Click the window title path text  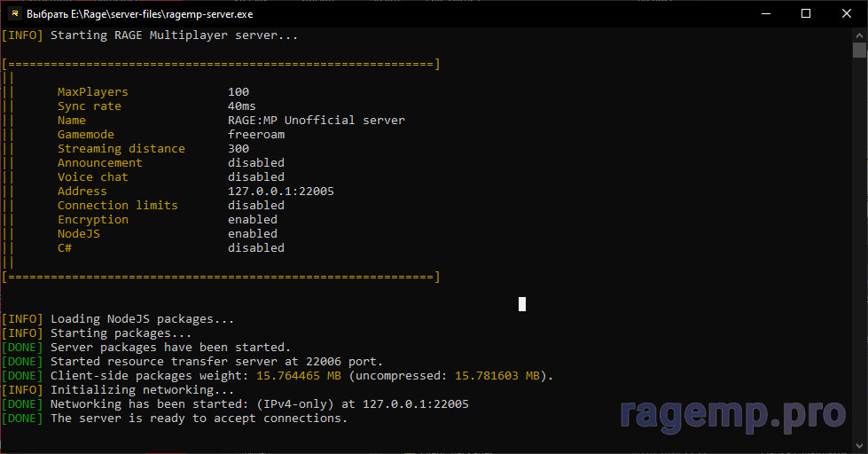140,14
